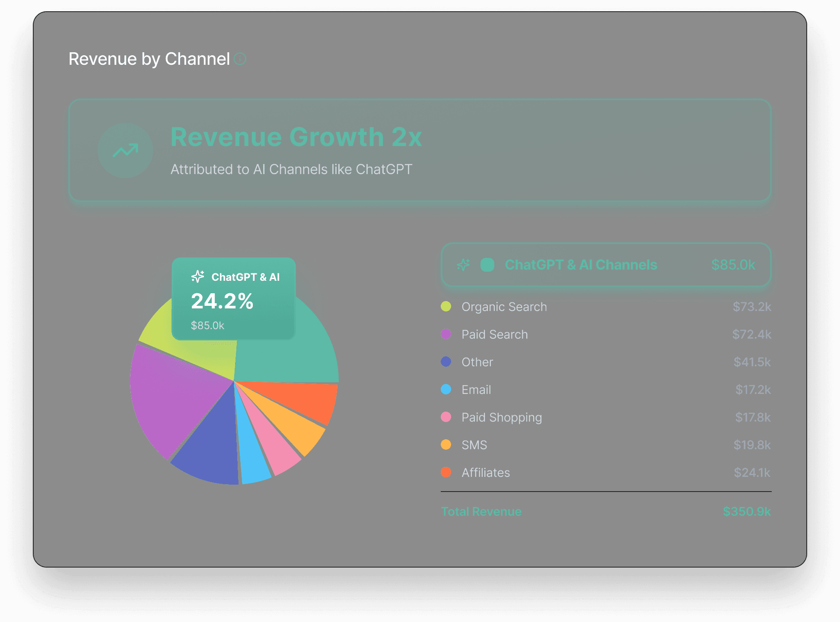Viewport: 840px width, 622px height.
Task: Click sparkle icon in ChatGPT & AI Channels row
Action: point(463,265)
